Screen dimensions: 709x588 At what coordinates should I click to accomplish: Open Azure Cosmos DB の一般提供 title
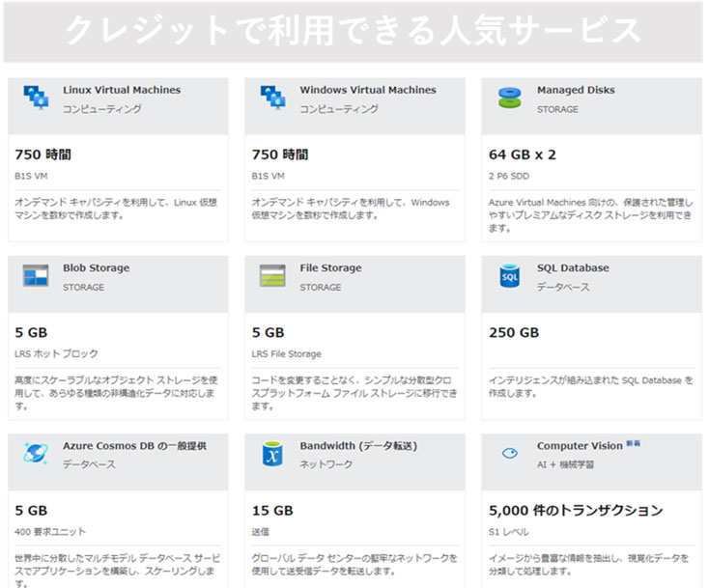tap(134, 446)
